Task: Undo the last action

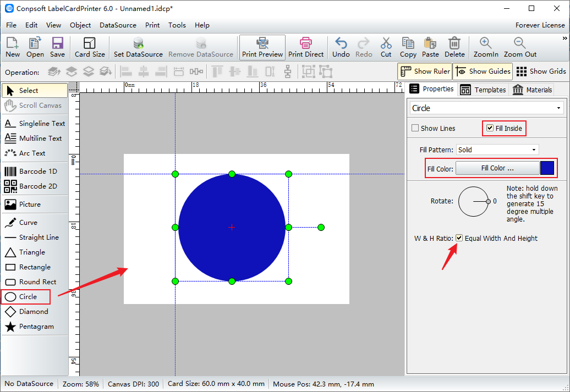Action: [x=341, y=47]
